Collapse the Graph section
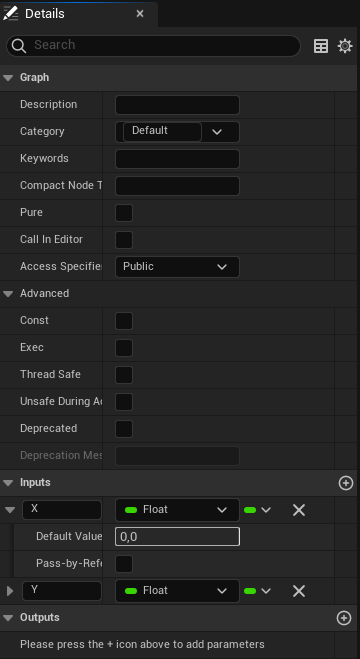Viewport: 360px width, 659px height. [x=8, y=78]
